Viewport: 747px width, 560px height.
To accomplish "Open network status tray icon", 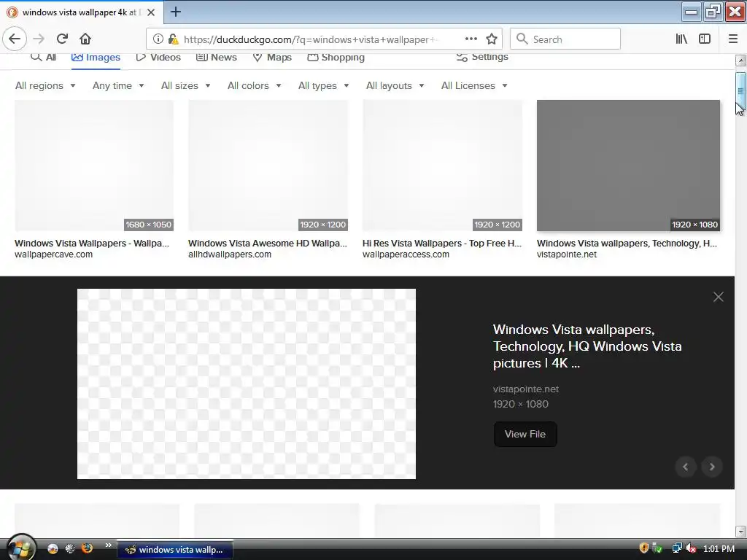I will coord(676,548).
